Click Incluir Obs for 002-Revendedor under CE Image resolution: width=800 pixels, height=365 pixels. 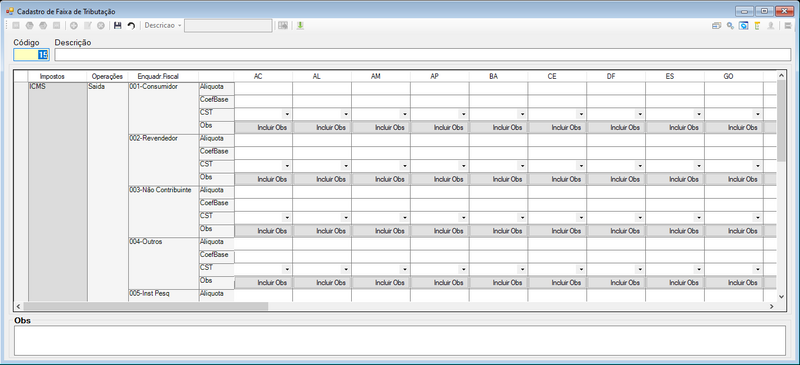(557, 179)
